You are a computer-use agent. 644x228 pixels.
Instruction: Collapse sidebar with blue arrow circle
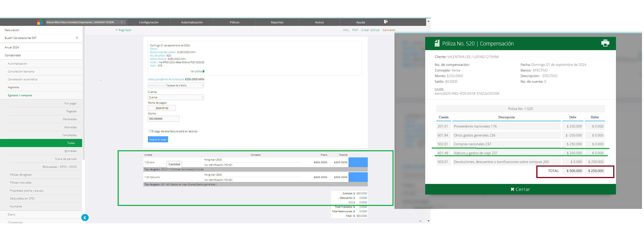(x=85, y=217)
